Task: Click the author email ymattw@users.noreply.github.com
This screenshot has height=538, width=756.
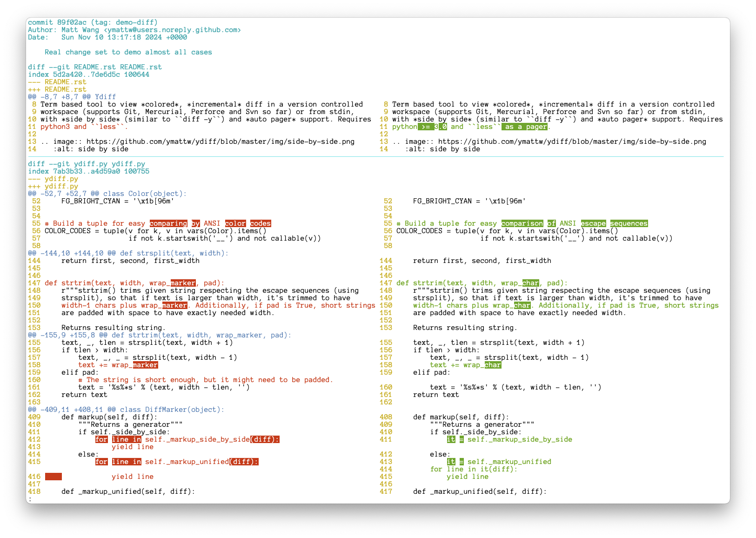Action: tap(172, 30)
